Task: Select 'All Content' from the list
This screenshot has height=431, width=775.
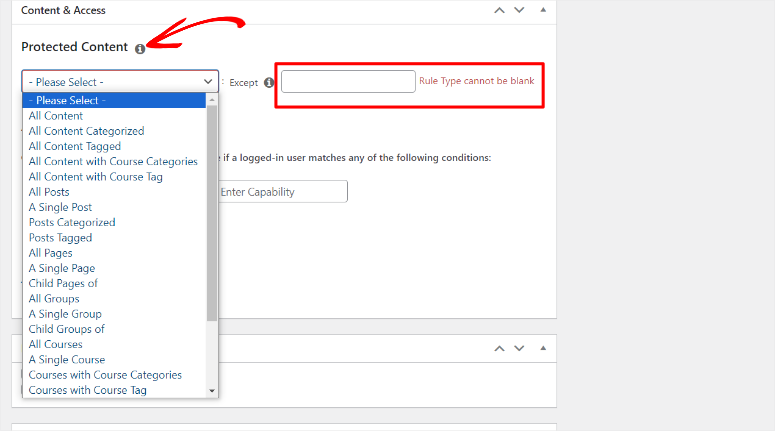Action: click(x=56, y=116)
